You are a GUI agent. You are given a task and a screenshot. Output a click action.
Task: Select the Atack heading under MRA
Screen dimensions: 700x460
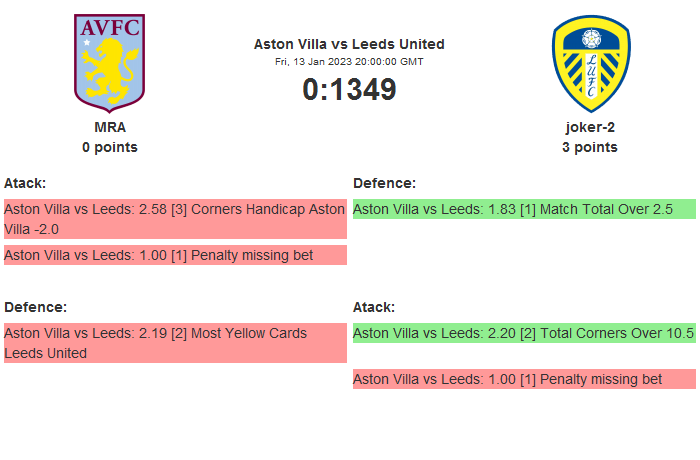click(x=25, y=183)
